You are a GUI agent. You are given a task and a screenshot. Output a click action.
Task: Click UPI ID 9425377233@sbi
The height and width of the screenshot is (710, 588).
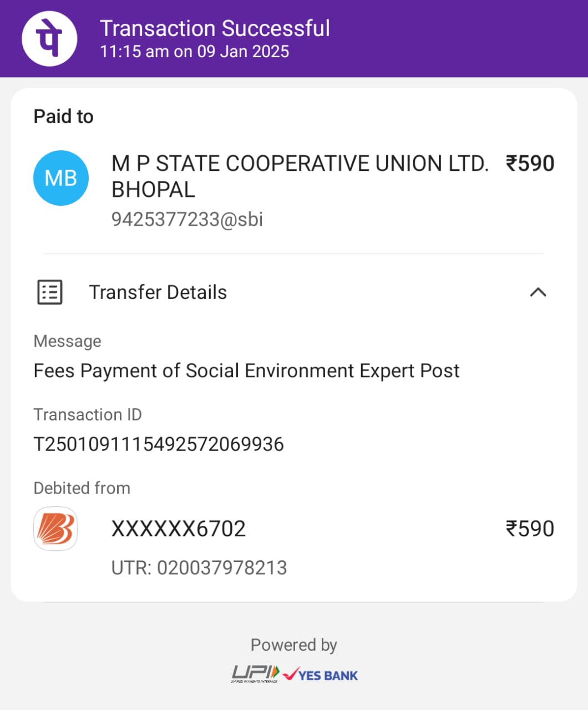187,220
